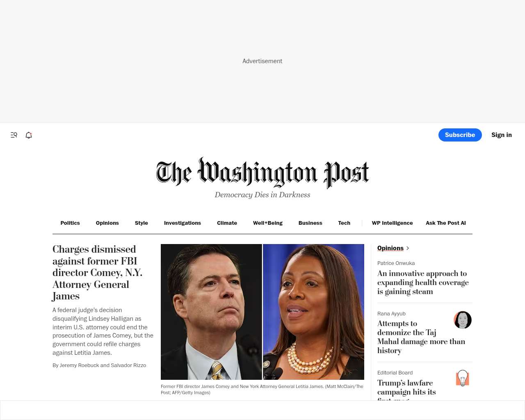Click the Washington Post masthead logo
Image resolution: width=525 pixels, height=420 pixels.
pyautogui.click(x=262, y=173)
